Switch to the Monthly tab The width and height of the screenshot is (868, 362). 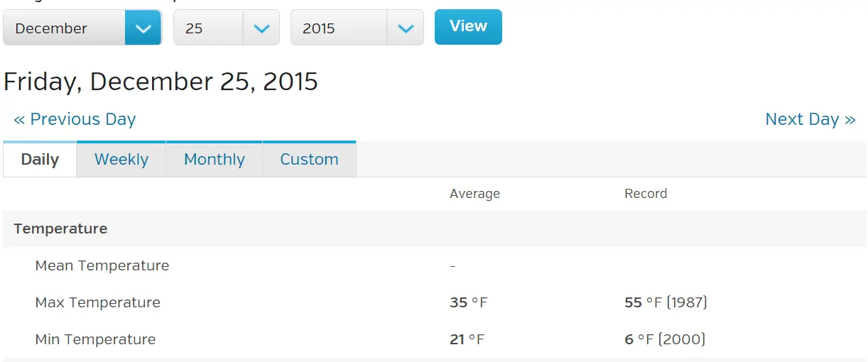[x=215, y=160]
